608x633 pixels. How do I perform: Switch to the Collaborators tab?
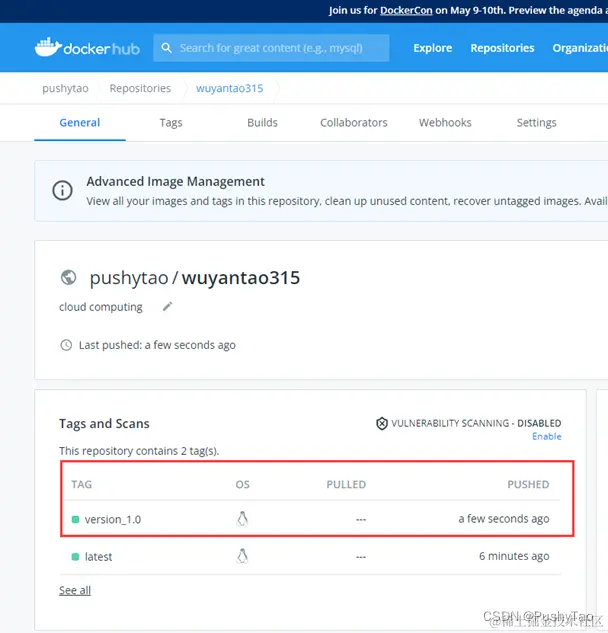tap(354, 123)
